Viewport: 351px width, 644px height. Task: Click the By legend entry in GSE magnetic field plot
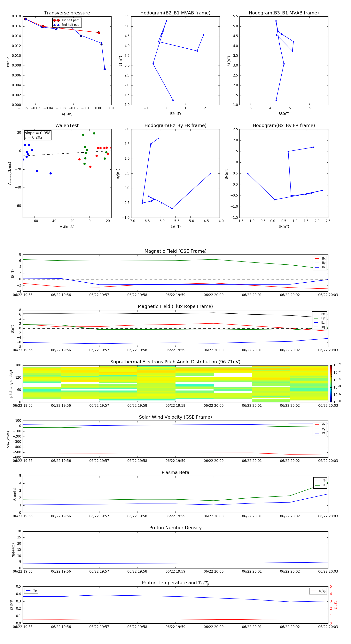pos(320,263)
